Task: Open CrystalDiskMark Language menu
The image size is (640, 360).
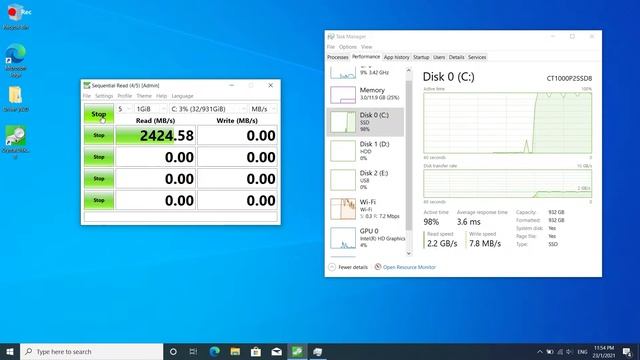Action: click(182, 96)
